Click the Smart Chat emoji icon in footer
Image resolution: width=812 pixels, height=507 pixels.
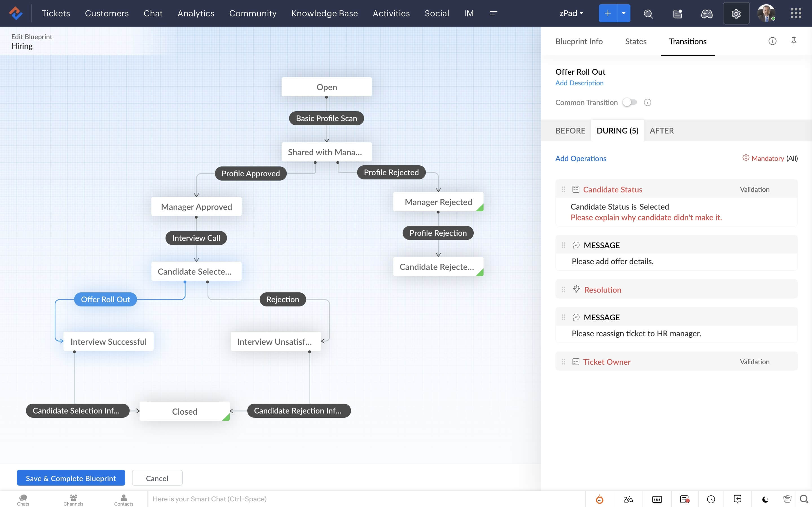[x=600, y=499]
